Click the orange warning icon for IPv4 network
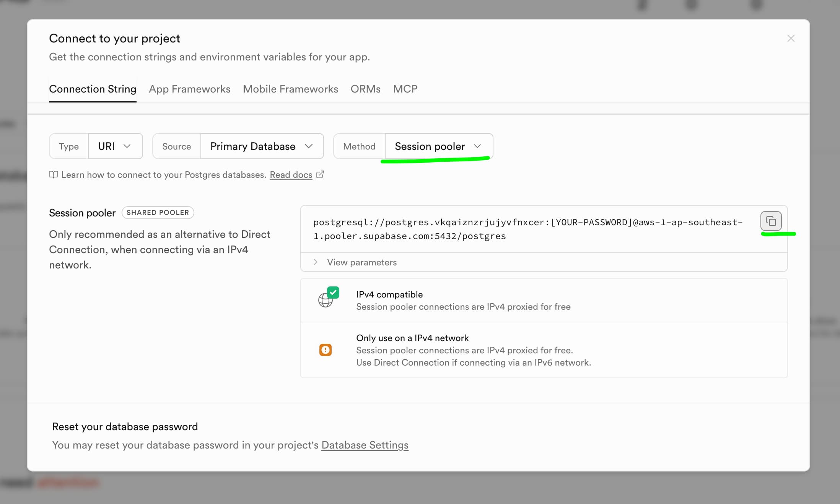Viewport: 840px width, 504px height. click(x=325, y=350)
